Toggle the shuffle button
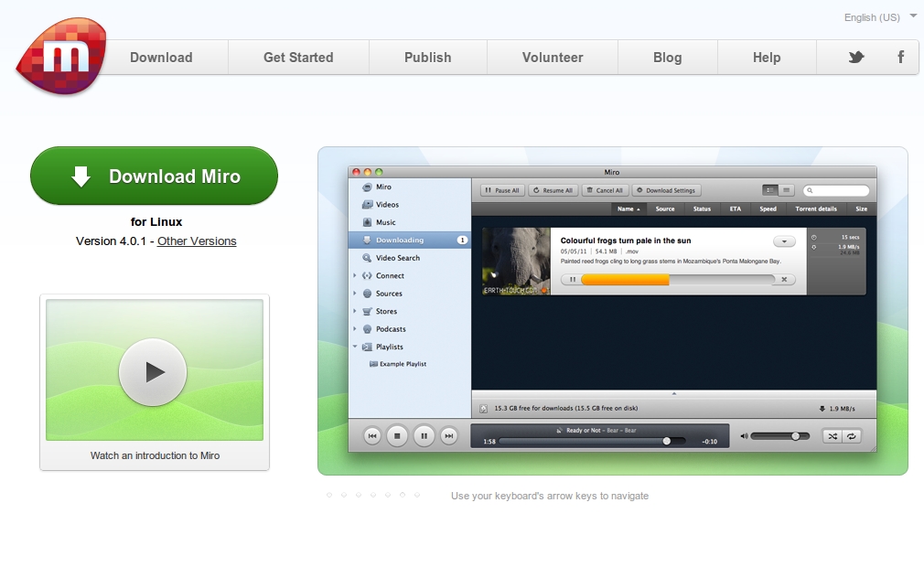924x567 pixels. tap(833, 436)
